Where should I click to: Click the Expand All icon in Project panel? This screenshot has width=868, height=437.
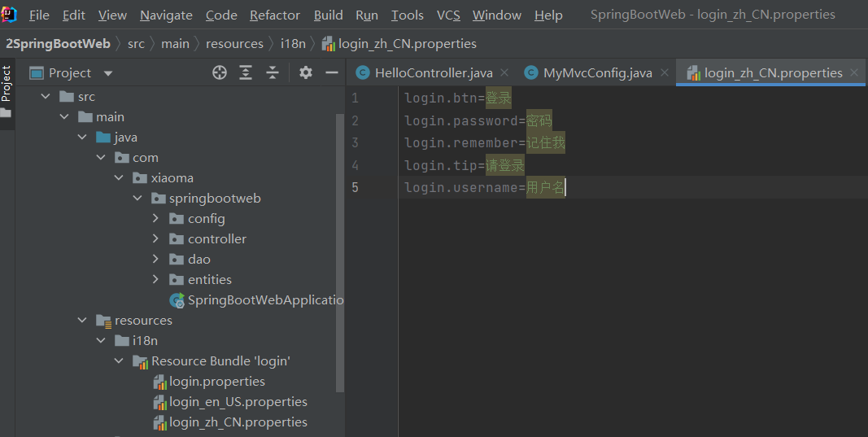(246, 72)
